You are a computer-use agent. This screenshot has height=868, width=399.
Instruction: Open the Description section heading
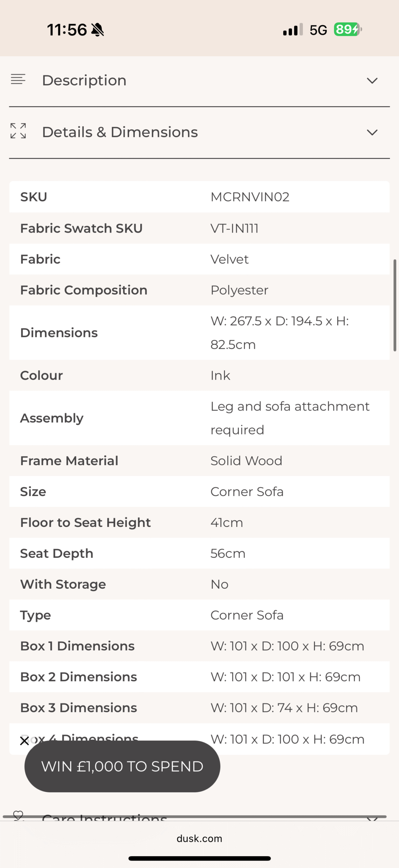click(x=84, y=80)
